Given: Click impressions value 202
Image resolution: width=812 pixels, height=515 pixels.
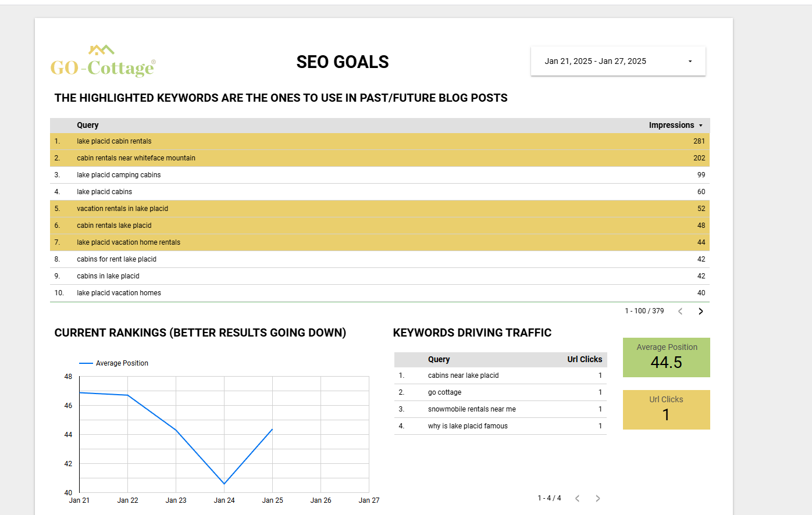Looking at the screenshot, I should pos(699,158).
